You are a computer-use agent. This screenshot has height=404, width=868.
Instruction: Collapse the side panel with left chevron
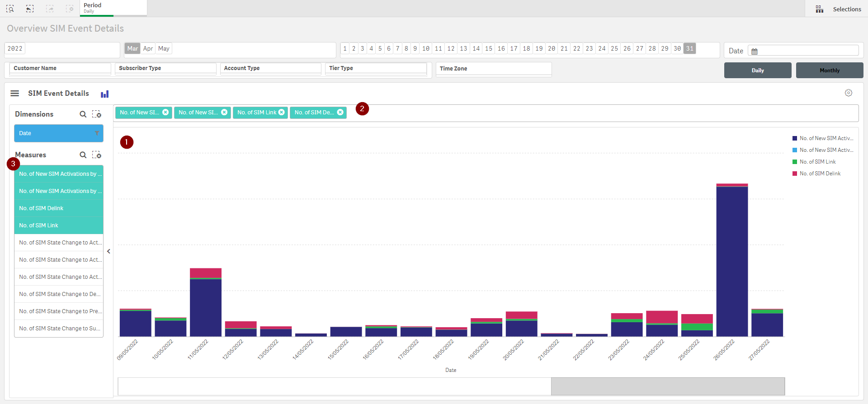pyautogui.click(x=108, y=251)
